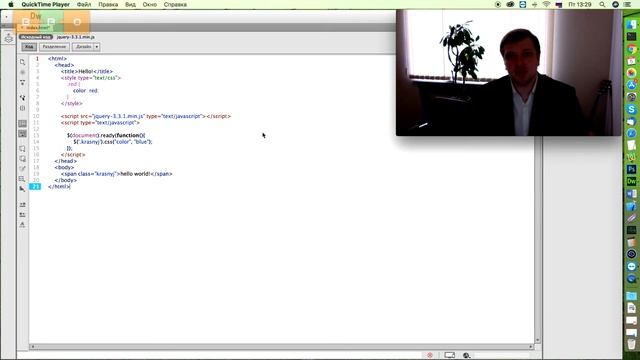Open the Правка menu
640x360 pixels.
pos(108,4)
